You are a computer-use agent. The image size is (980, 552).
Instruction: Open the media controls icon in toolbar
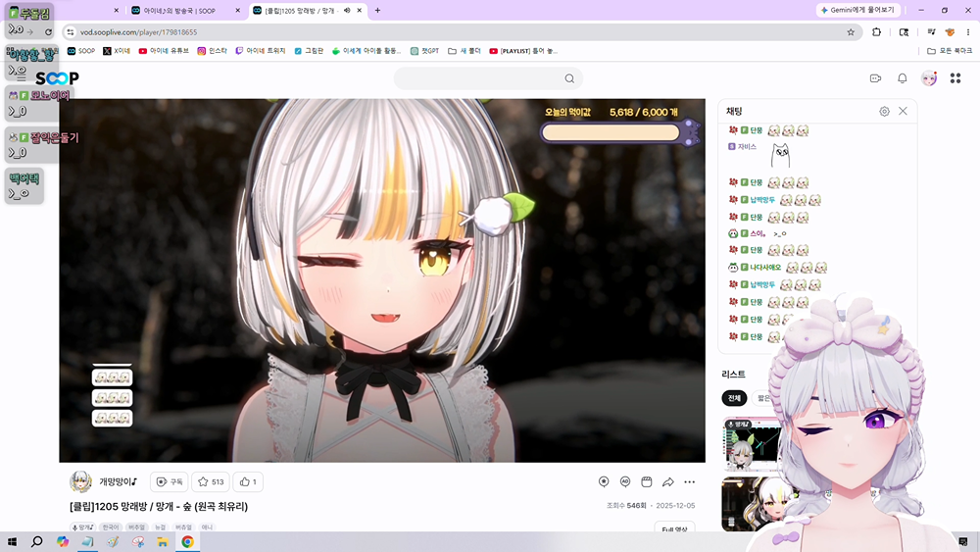click(931, 32)
